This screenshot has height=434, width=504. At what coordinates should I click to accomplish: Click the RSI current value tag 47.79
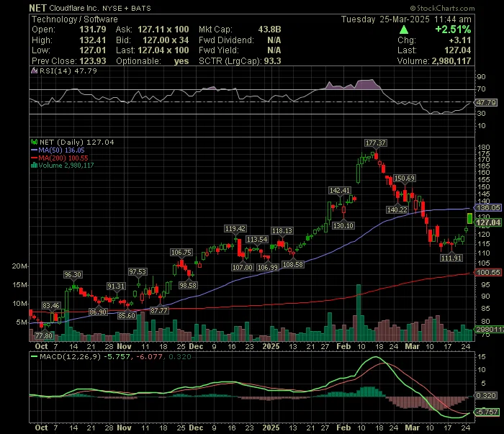[486, 102]
